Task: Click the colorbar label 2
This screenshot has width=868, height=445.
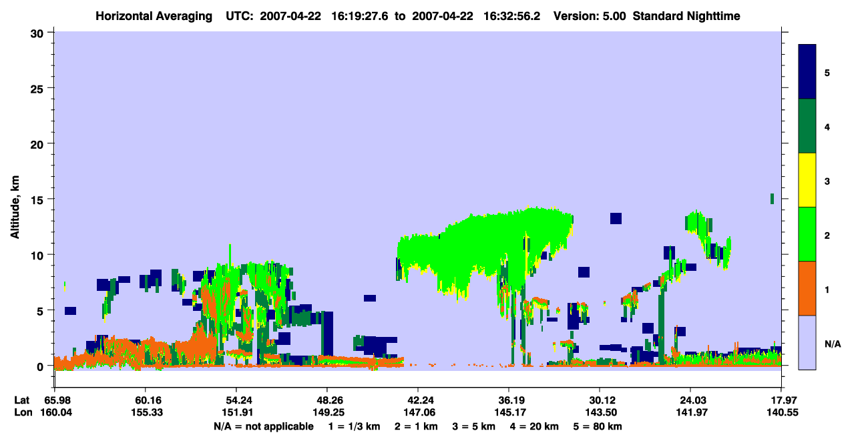Action: coord(827,235)
